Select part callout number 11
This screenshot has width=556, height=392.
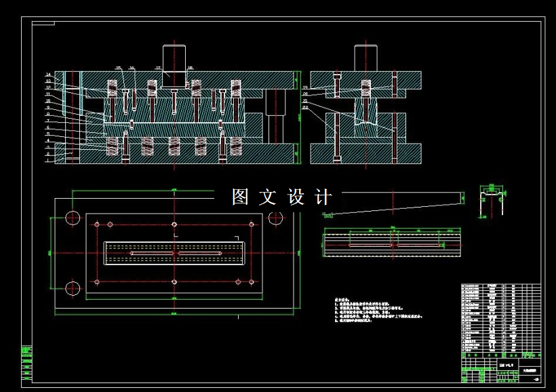point(48,94)
